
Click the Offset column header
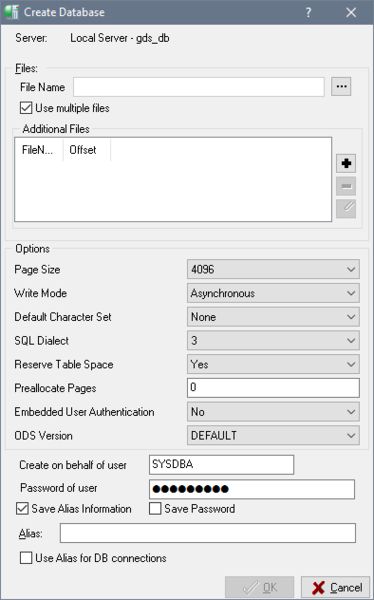coord(87,150)
